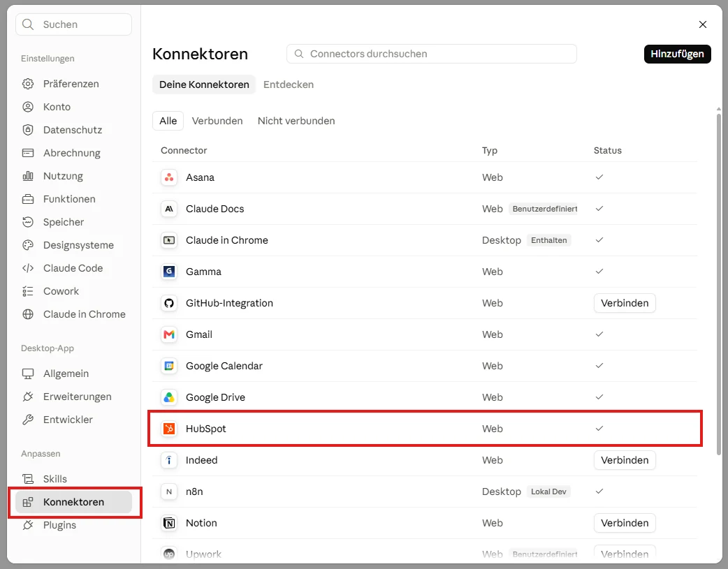Click the Präferenzen gear icon in sidebar
The width and height of the screenshot is (728, 569).
point(28,84)
